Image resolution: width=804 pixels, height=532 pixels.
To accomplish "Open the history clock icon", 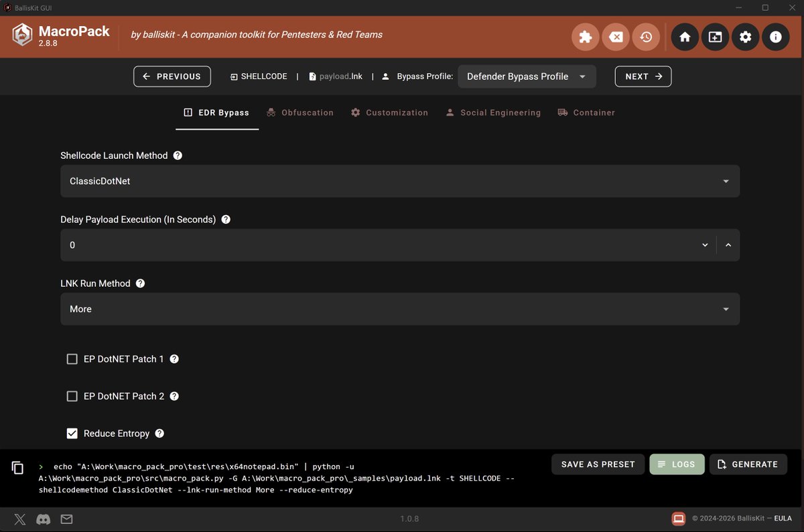I will click(x=646, y=37).
